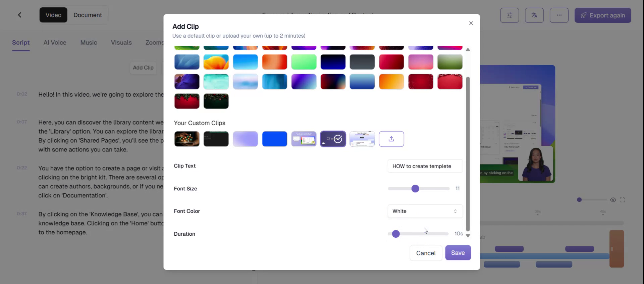Save the clip settings
This screenshot has width=644, height=284.
(x=458, y=253)
